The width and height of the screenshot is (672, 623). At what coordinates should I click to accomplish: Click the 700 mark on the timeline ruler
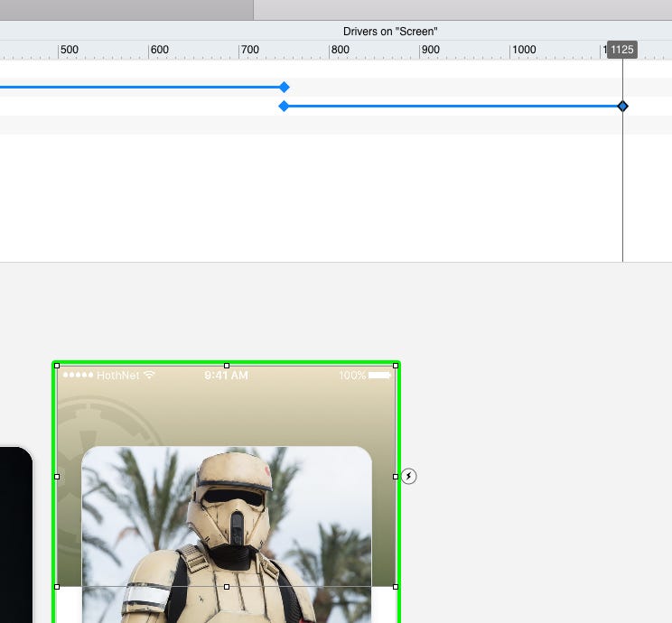click(250, 50)
